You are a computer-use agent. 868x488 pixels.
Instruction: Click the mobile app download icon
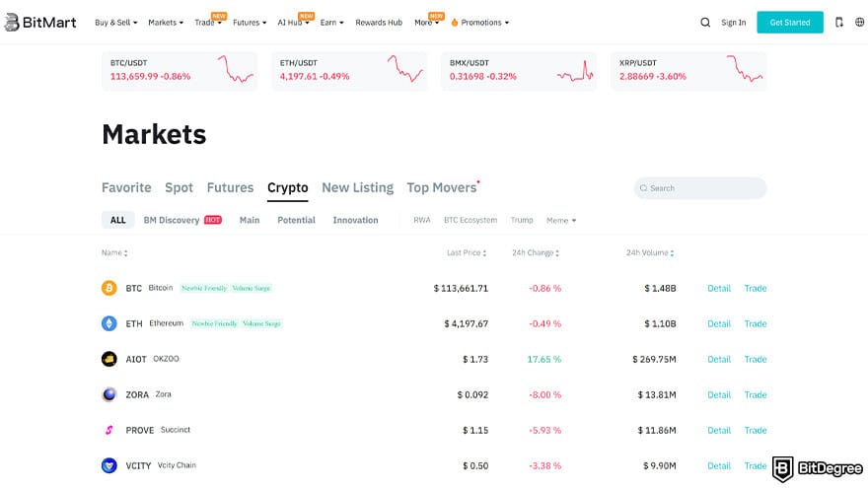point(839,22)
